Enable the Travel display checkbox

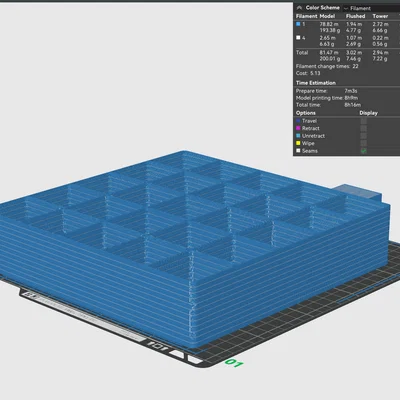coord(364,121)
